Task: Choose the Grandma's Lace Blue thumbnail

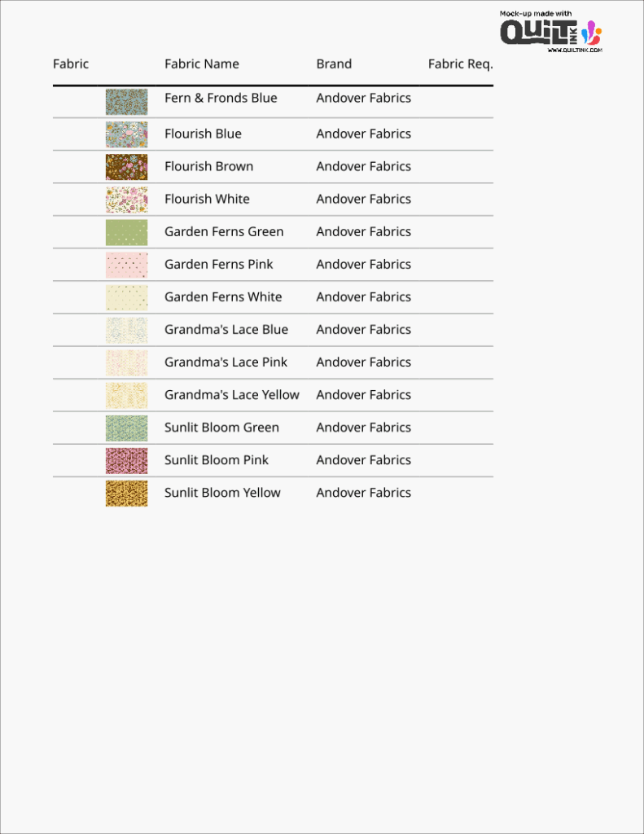Action: click(x=126, y=330)
